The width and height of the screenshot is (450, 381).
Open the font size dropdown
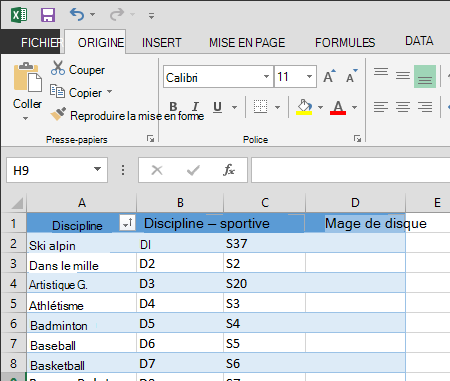tap(310, 77)
